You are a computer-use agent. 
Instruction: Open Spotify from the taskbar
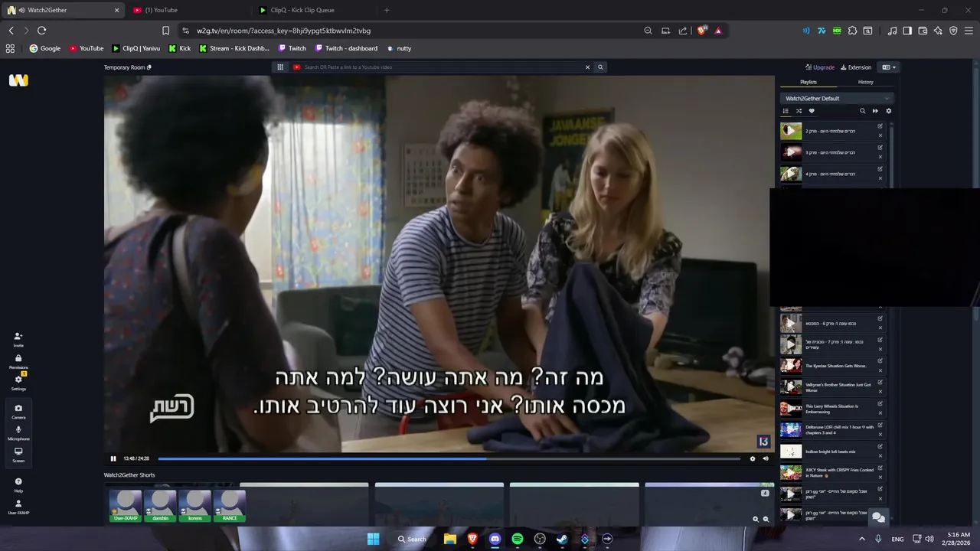518,539
